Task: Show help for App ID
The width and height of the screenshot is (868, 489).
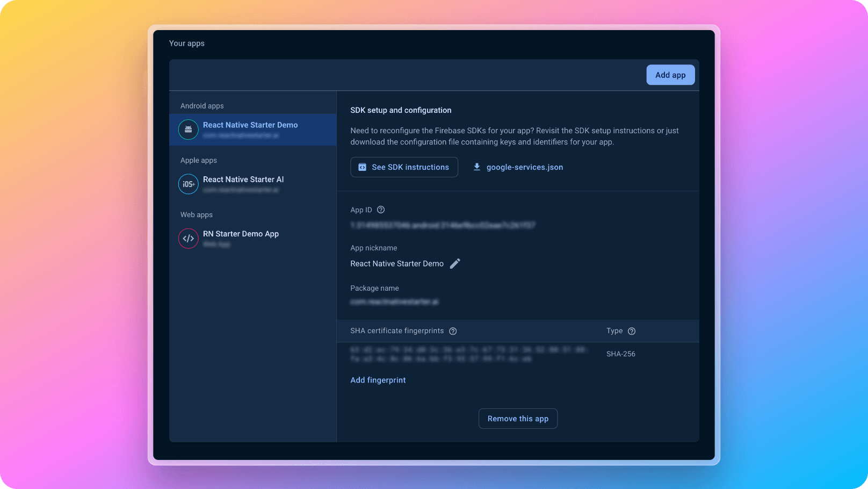Action: pyautogui.click(x=381, y=210)
